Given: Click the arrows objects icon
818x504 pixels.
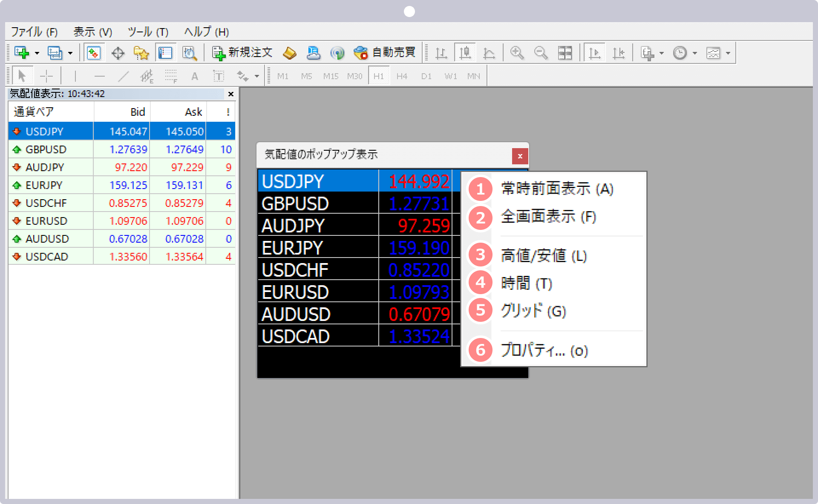Looking at the screenshot, I should 242,76.
